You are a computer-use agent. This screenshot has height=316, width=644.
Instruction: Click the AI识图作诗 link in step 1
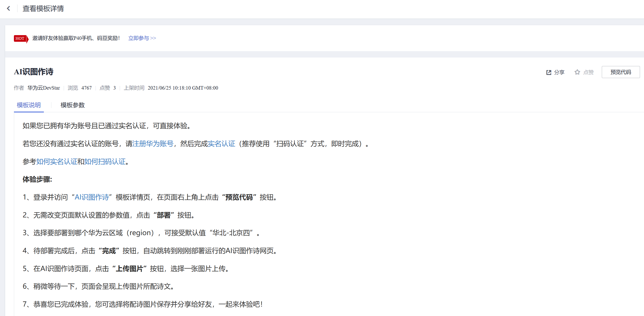click(92, 197)
